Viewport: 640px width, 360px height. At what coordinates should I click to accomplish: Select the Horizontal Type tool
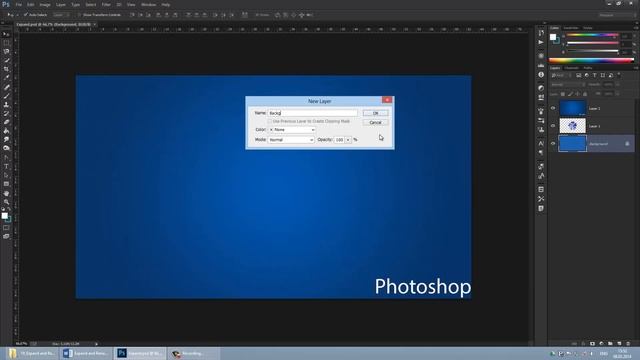(6, 167)
